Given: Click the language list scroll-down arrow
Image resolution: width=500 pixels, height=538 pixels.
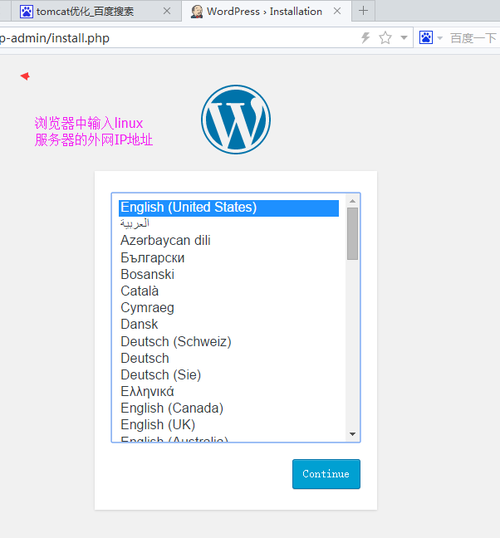Looking at the screenshot, I should [352, 434].
